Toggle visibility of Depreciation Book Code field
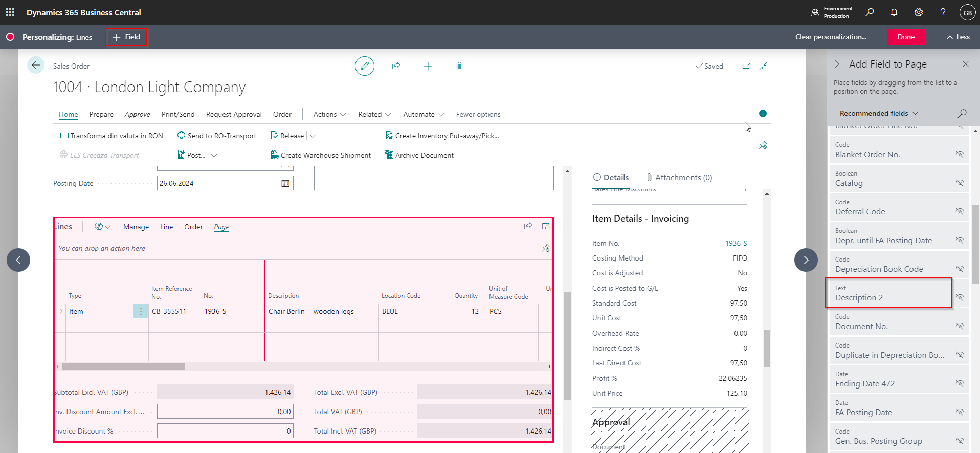 [x=960, y=269]
